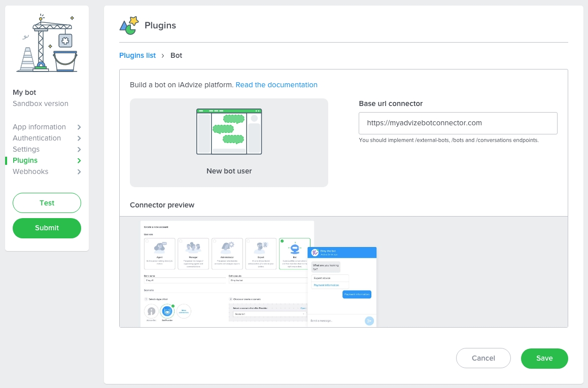Click the Bot Provider icon in preview
The image size is (588, 388).
(167, 311)
